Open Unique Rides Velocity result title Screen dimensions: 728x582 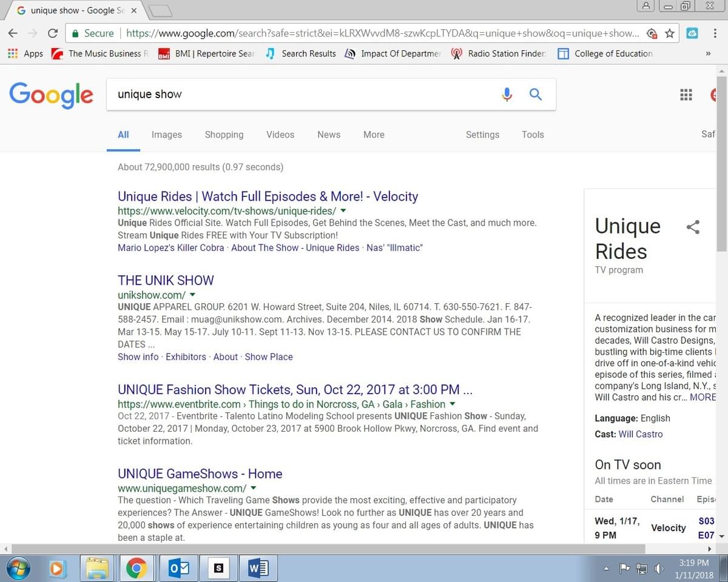pos(268,196)
